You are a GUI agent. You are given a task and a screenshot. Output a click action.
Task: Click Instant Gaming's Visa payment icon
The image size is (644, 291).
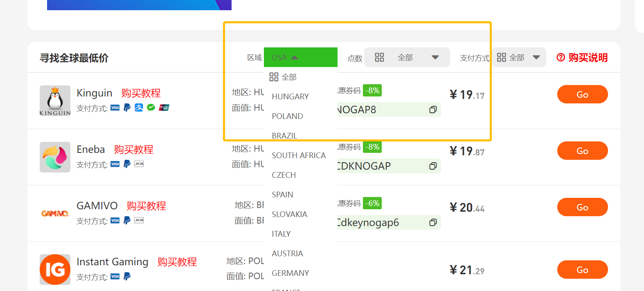(x=115, y=276)
